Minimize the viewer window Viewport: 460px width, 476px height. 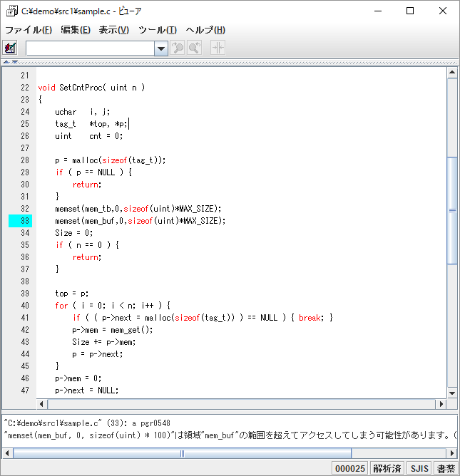click(378, 11)
